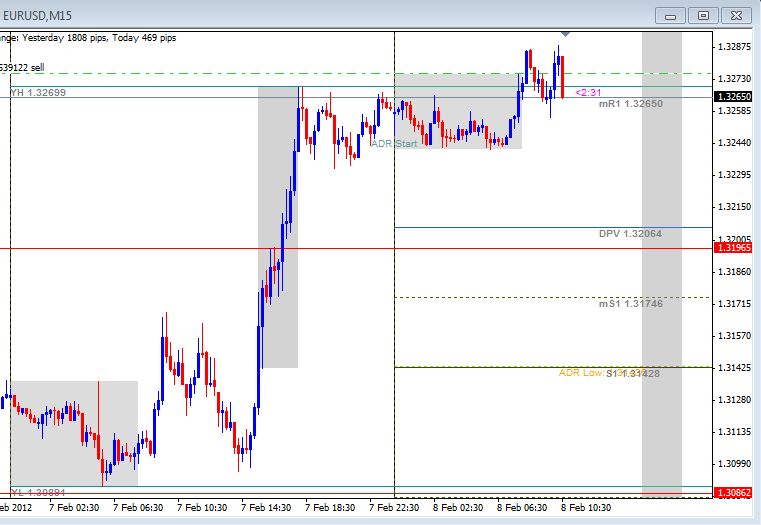The image size is (761, 525).
Task: Click the chart shift triangle marker
Action: pos(565,34)
